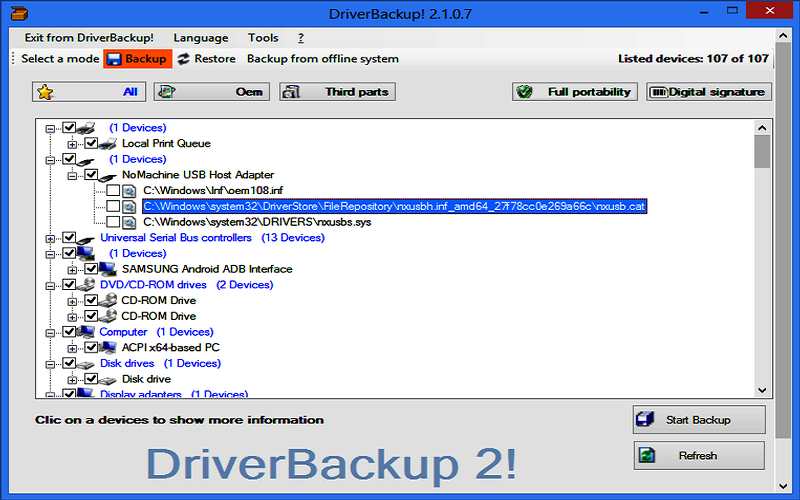
Task: Select the Backup mode button
Action: [x=138, y=59]
